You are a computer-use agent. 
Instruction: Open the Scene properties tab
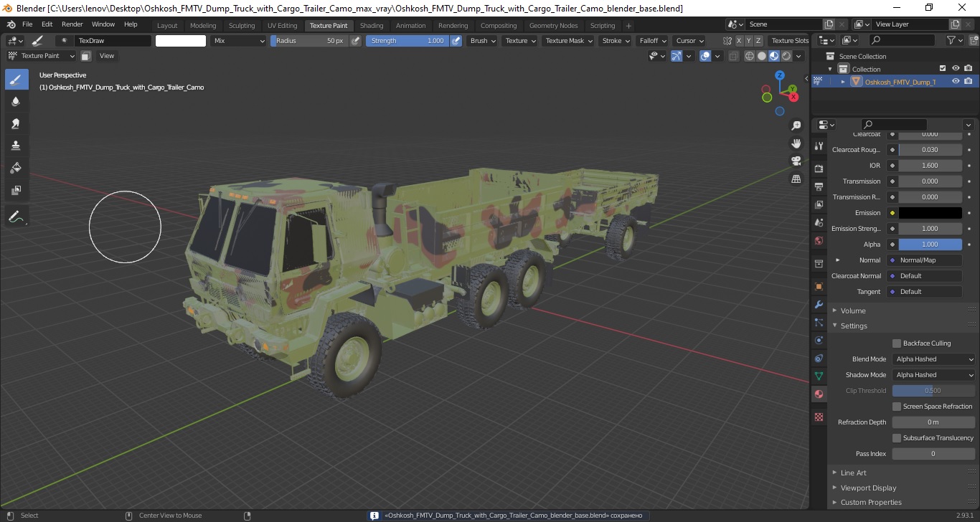[819, 222]
